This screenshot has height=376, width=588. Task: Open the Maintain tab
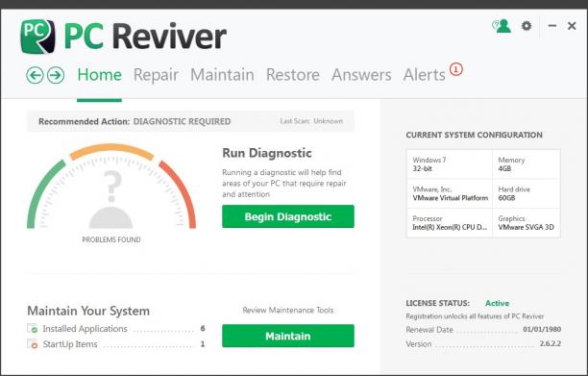pyautogui.click(x=222, y=75)
